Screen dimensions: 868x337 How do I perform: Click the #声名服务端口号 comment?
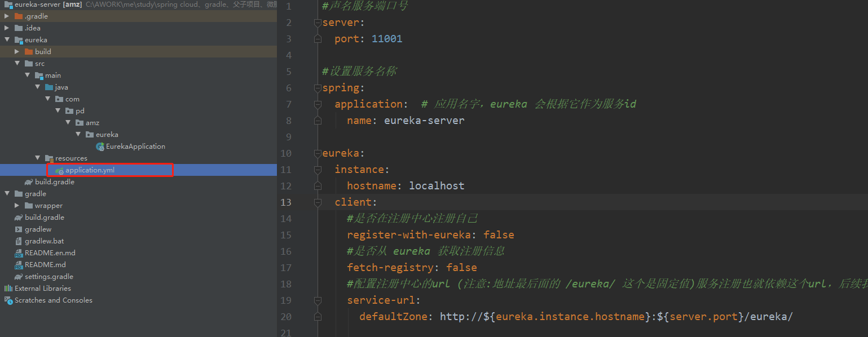365,7
